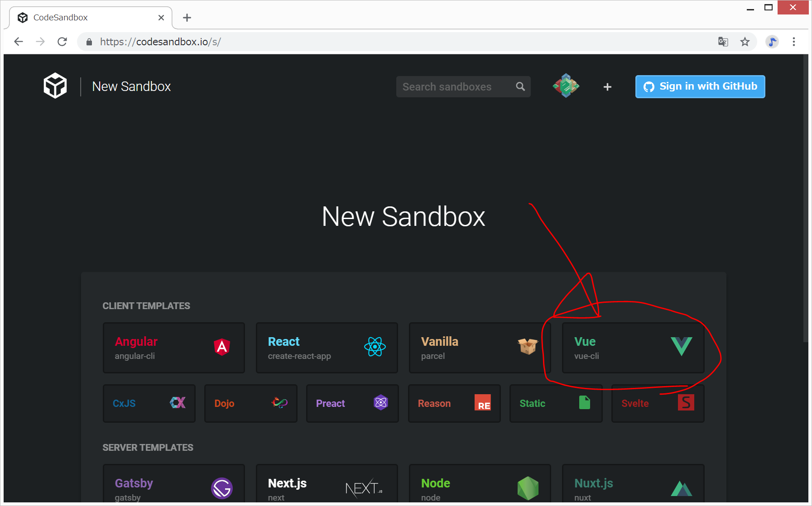This screenshot has height=506, width=812.
Task: Select the Svelte template
Action: [x=658, y=403]
